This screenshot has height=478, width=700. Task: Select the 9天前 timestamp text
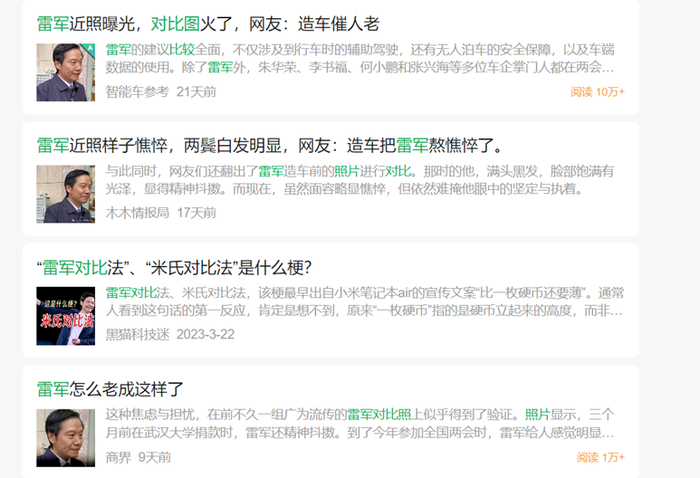(154, 457)
